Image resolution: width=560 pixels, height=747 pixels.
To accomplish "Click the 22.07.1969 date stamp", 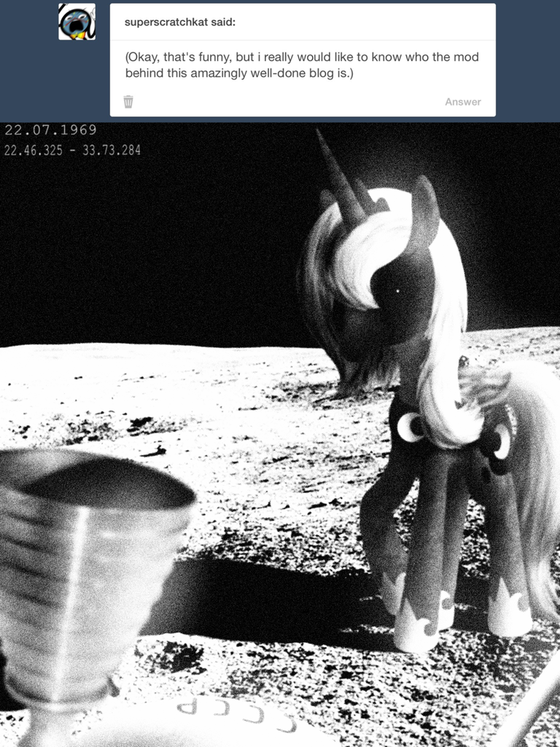I will tap(50, 131).
